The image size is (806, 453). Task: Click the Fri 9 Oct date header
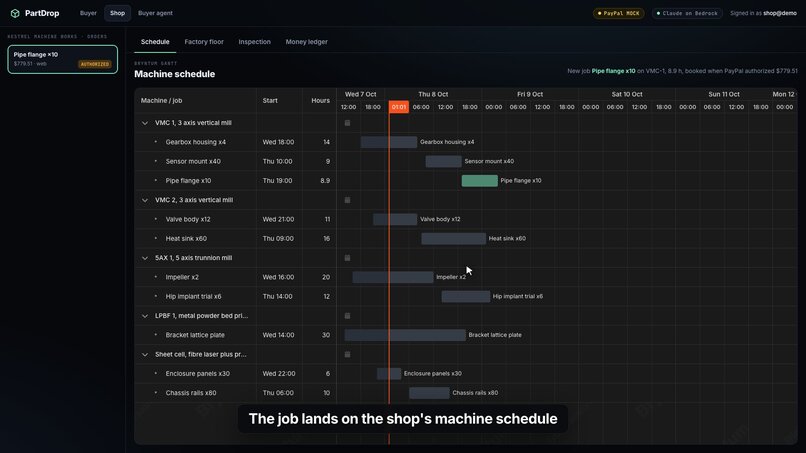click(530, 94)
